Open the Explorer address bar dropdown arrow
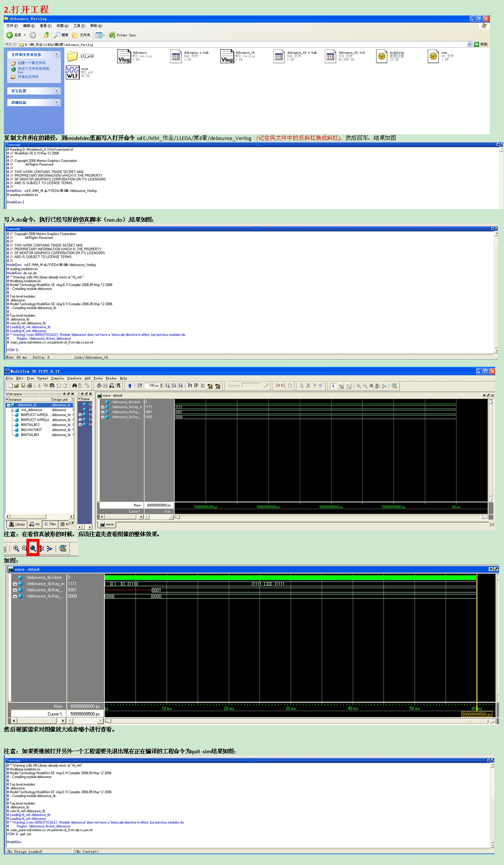This screenshot has width=504, height=865. (470, 44)
